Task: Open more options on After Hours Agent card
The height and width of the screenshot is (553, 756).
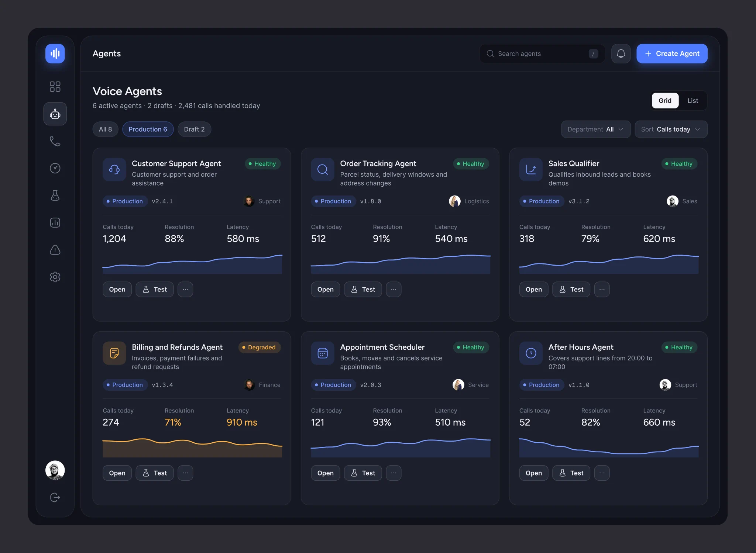Action: coord(602,473)
